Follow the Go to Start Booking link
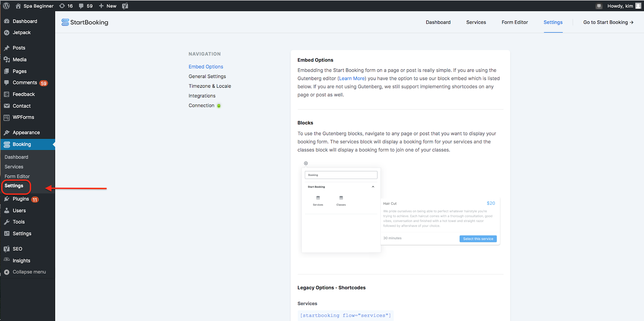Viewport: 644px width, 321px height. [x=608, y=23]
